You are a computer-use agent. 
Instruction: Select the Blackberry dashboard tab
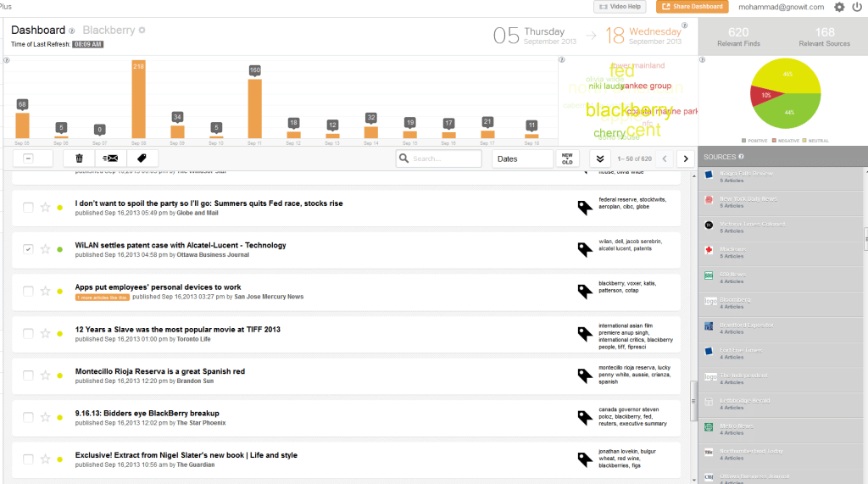point(108,31)
